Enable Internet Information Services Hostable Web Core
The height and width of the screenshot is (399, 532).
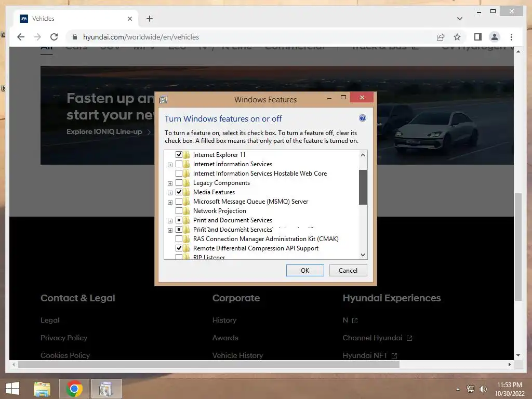(179, 174)
